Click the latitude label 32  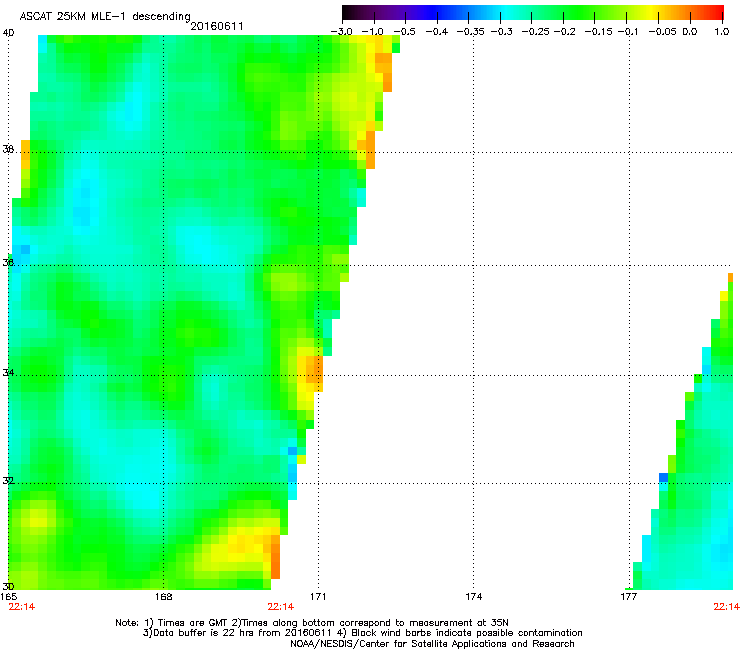pos(8,481)
